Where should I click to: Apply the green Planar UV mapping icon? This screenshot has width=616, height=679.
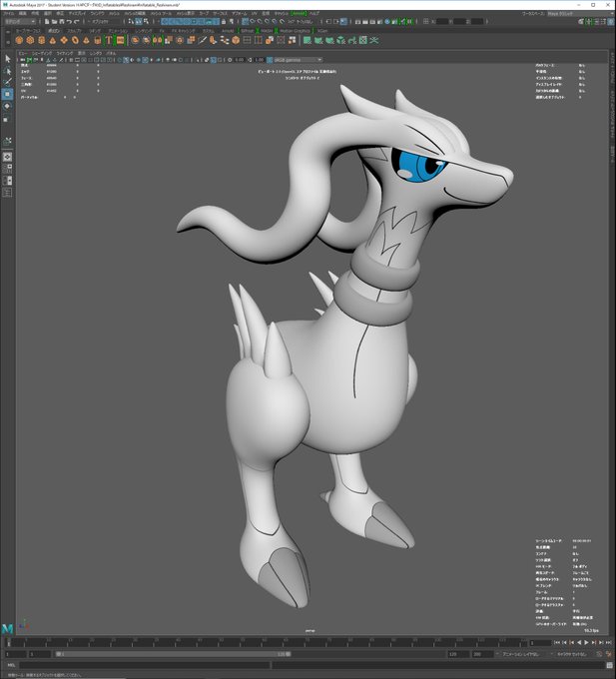click(x=308, y=40)
